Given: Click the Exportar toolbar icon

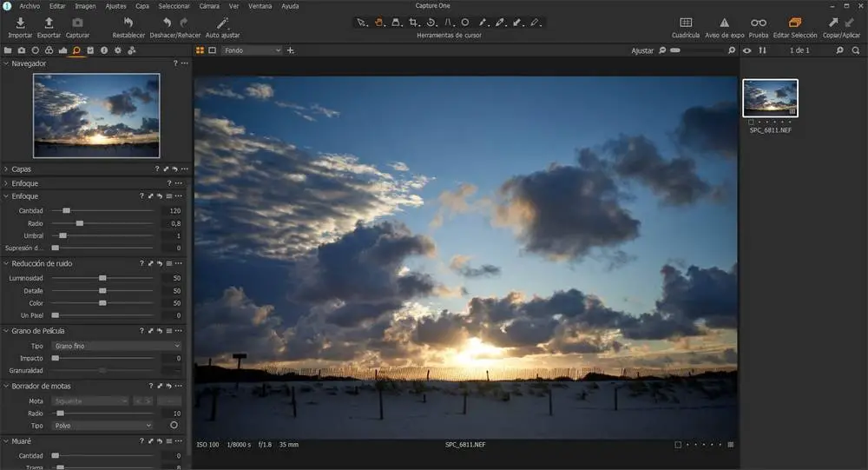Looking at the screenshot, I should click(x=49, y=23).
